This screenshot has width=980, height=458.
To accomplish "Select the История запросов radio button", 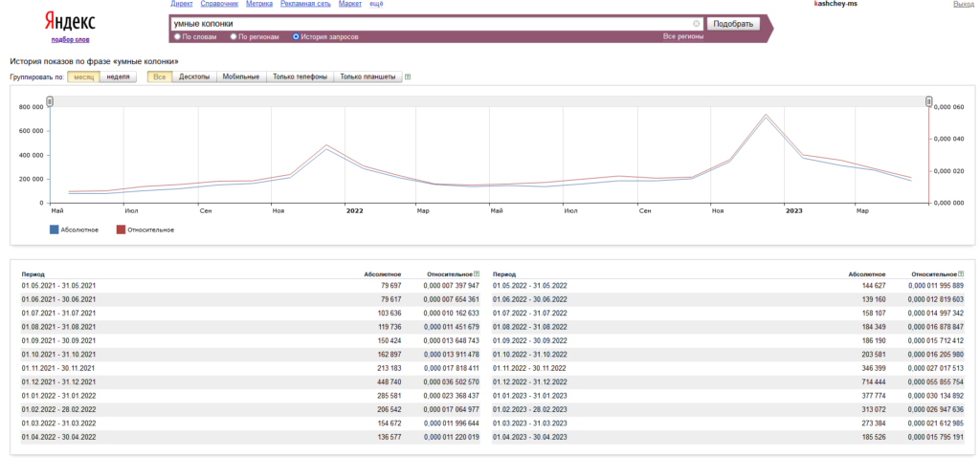I will (296, 37).
